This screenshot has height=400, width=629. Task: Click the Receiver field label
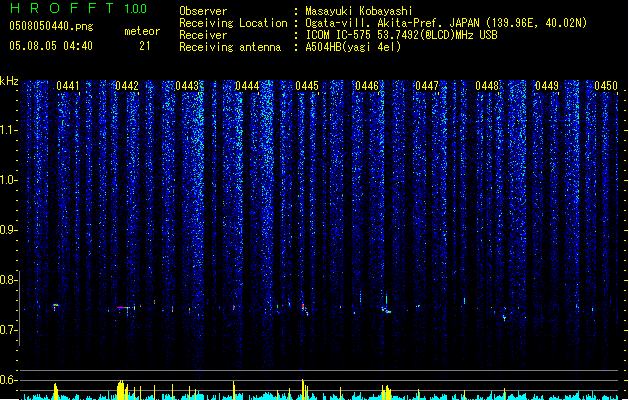(x=203, y=35)
